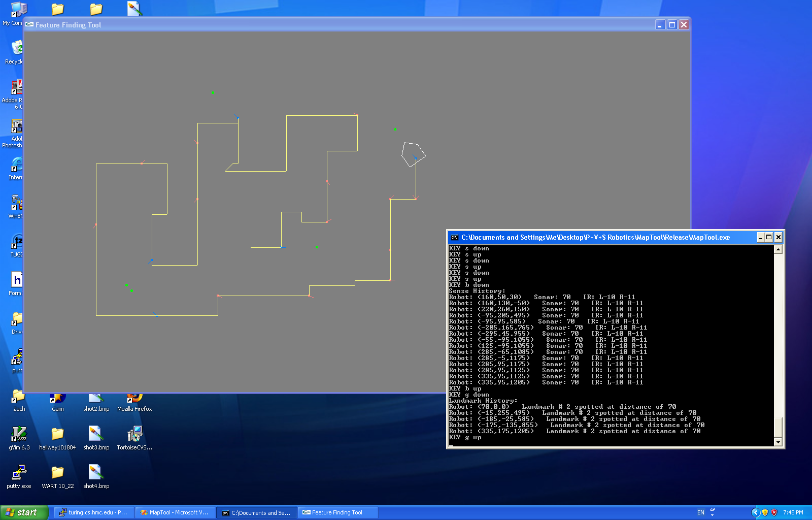The image size is (812, 520).
Task: Open the TortoiseCVS desktop icon
Action: tap(134, 434)
